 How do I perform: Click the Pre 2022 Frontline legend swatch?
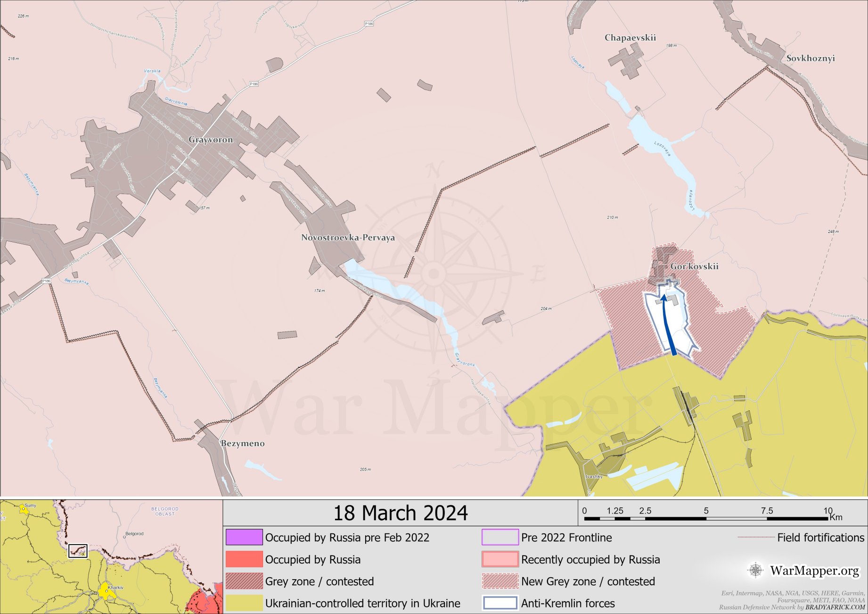pos(500,537)
